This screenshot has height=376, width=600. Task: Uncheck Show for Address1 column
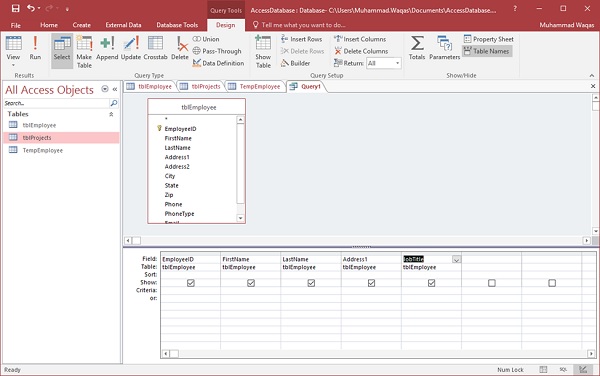[x=371, y=283]
